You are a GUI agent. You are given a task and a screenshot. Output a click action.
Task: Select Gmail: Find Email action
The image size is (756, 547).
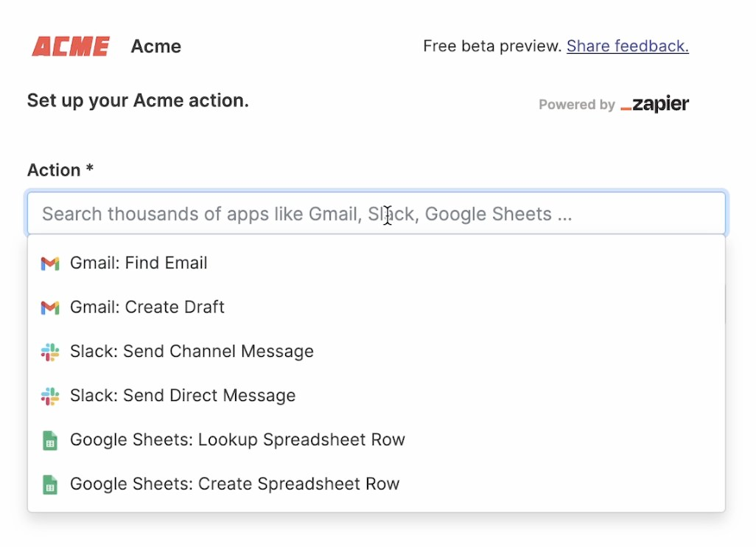coord(376,263)
